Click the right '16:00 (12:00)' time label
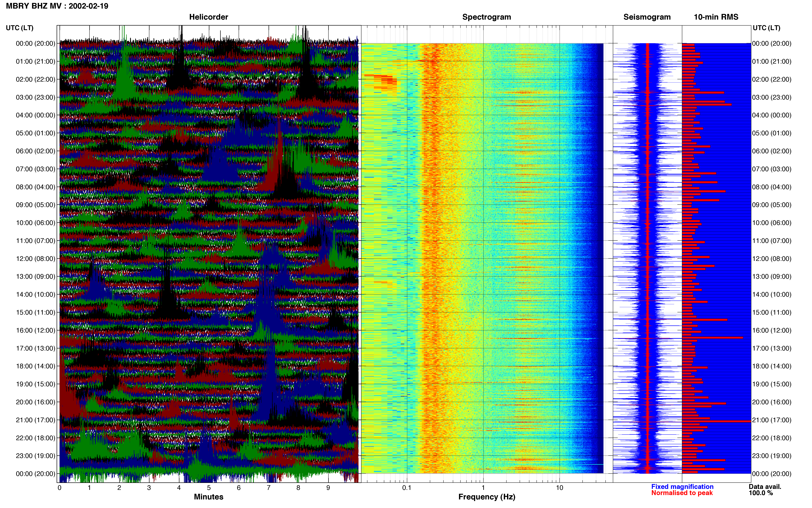Viewport: 812px width, 508px height. point(772,330)
